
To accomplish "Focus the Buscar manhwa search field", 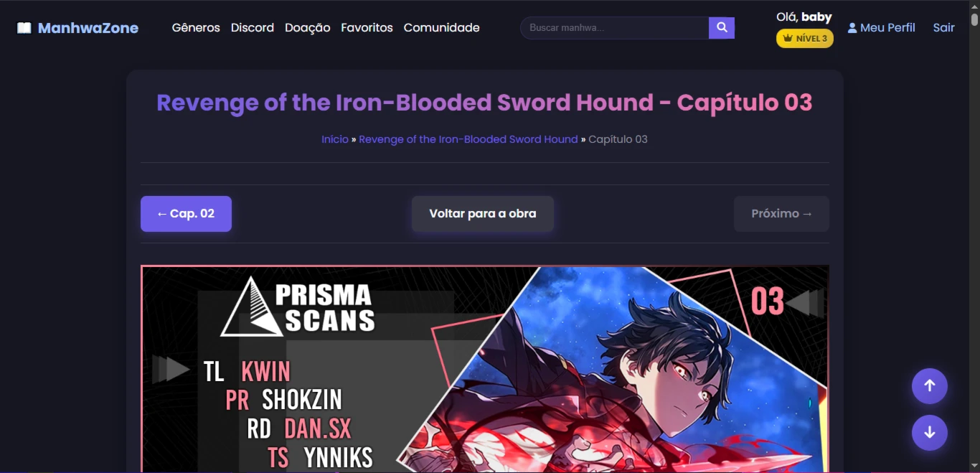I will click(615, 28).
